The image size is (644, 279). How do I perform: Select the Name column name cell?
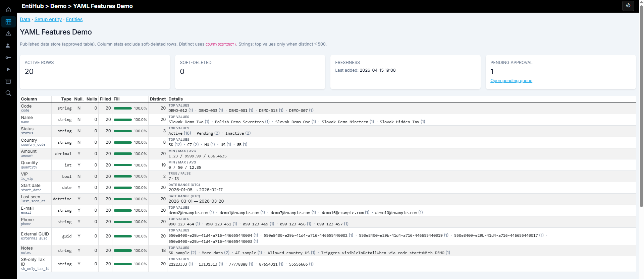[36, 120]
